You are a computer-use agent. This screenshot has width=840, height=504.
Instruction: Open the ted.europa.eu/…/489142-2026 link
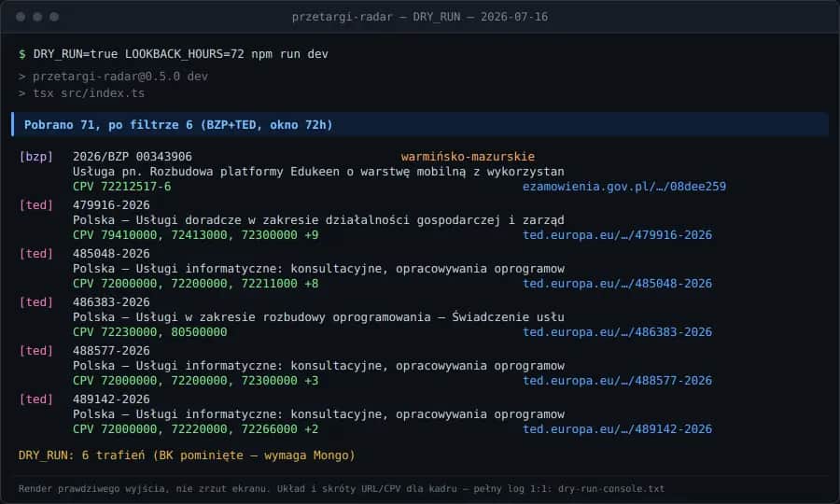tap(617, 429)
